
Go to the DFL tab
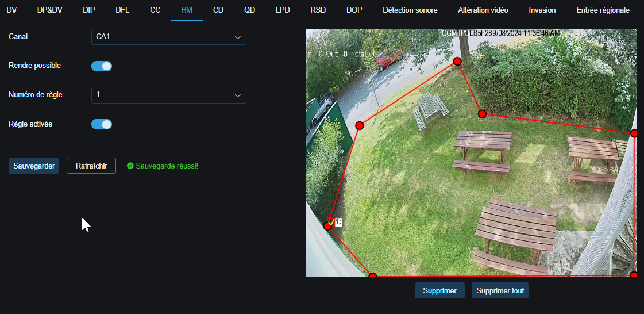click(122, 10)
